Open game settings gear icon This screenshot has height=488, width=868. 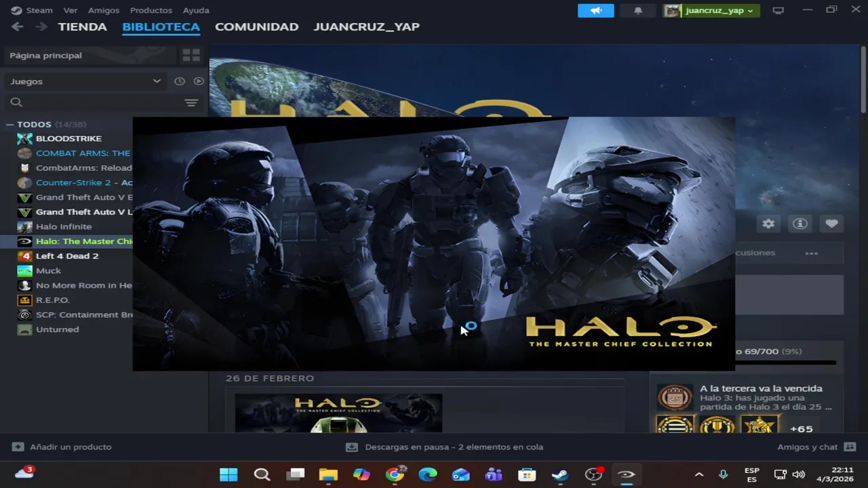coord(768,224)
